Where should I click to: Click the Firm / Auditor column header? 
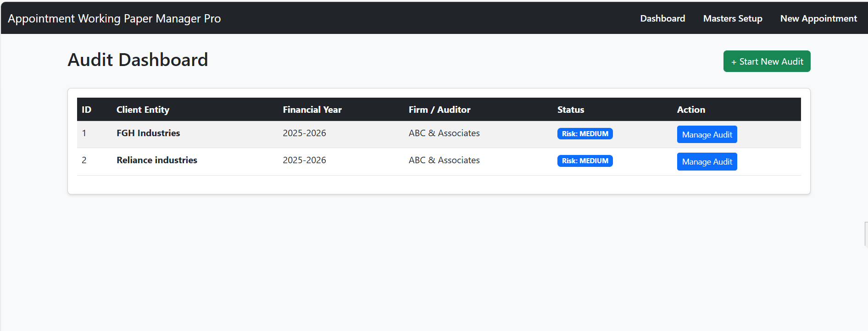(x=439, y=110)
